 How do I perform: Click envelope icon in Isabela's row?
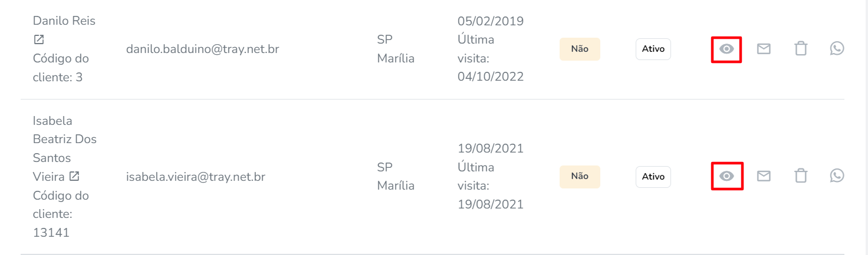pos(764,176)
